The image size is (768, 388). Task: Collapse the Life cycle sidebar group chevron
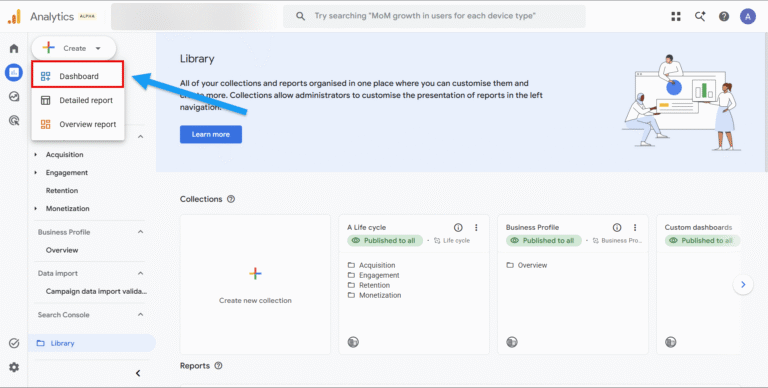point(141,137)
